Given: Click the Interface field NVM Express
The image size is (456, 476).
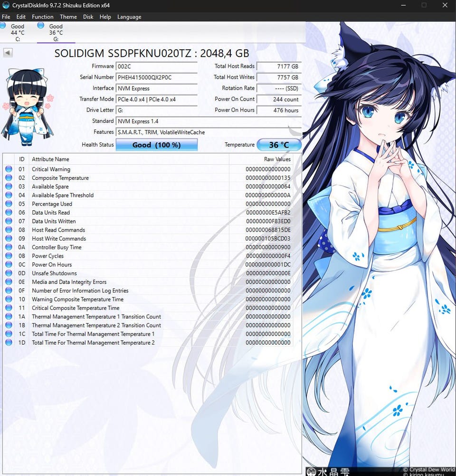Looking at the screenshot, I should coord(156,88).
